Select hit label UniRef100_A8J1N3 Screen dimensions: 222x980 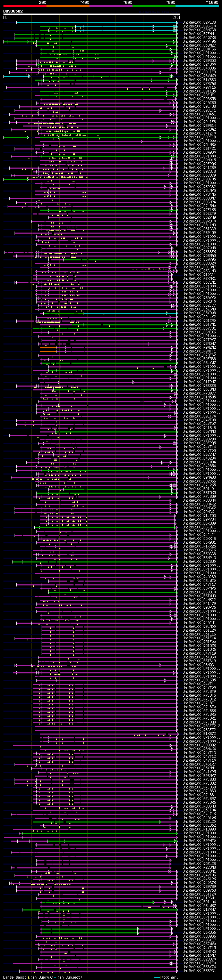point(199,225)
